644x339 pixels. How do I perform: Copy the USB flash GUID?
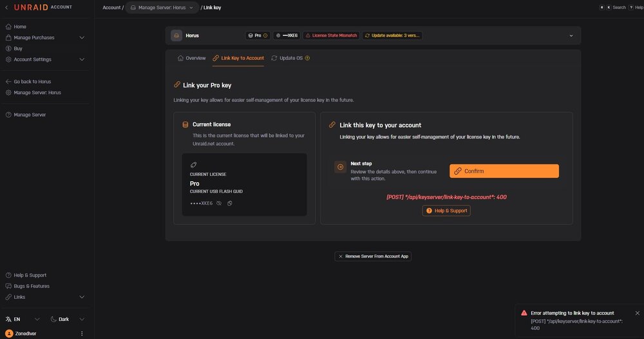pyautogui.click(x=230, y=204)
